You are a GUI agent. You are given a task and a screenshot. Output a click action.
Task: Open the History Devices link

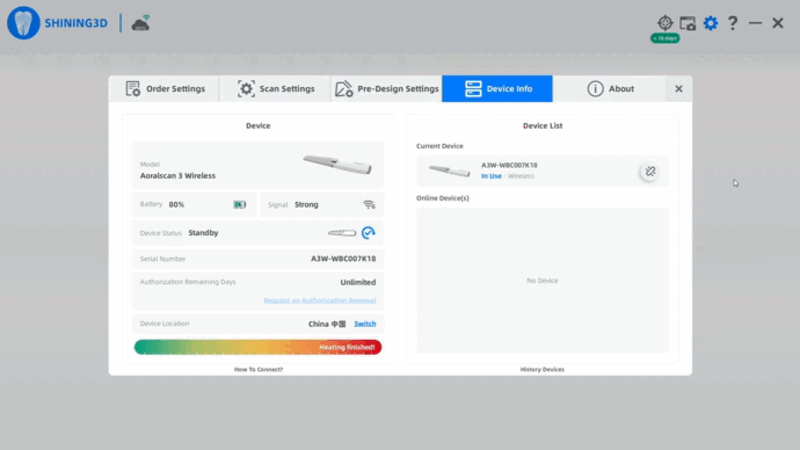coord(542,369)
